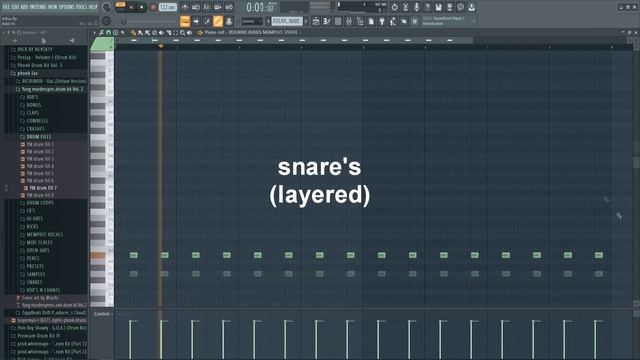Viewport: 640px width, 360px height.
Task: Open the 'Premium Drum Kit' folder
Action: [x=38, y=336]
